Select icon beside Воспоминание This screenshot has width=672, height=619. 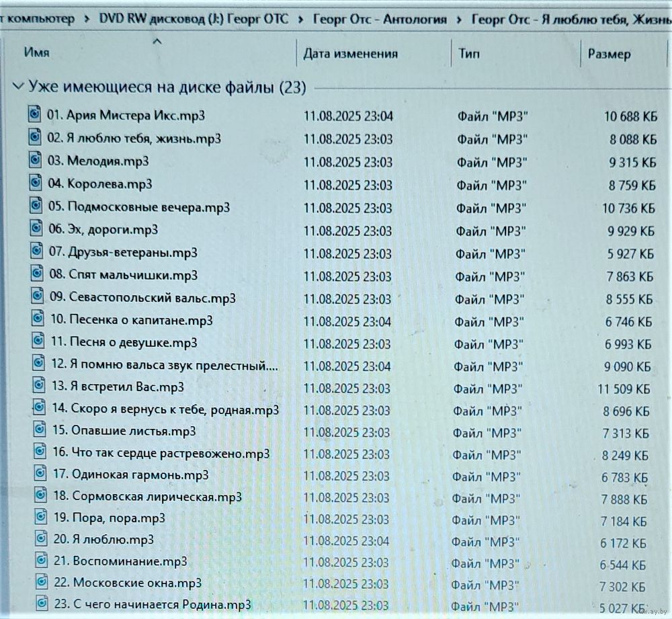[42, 561]
